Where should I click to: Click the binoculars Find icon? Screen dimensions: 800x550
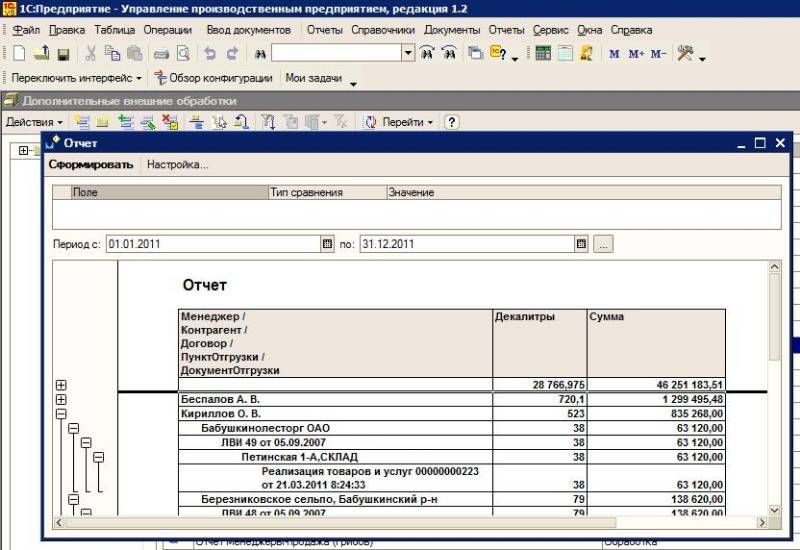point(259,54)
